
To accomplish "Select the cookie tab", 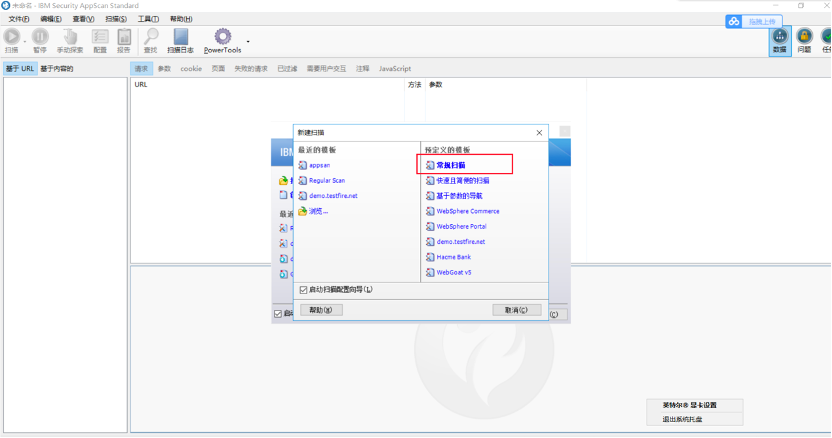I will [191, 68].
